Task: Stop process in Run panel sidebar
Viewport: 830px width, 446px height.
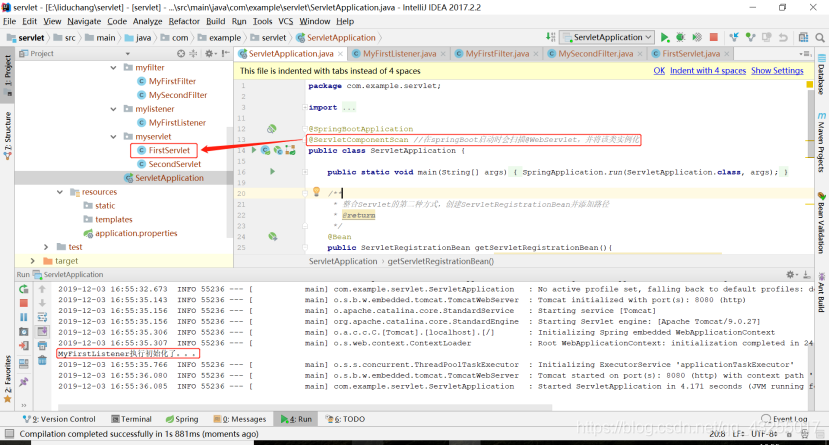Action: [x=23, y=303]
